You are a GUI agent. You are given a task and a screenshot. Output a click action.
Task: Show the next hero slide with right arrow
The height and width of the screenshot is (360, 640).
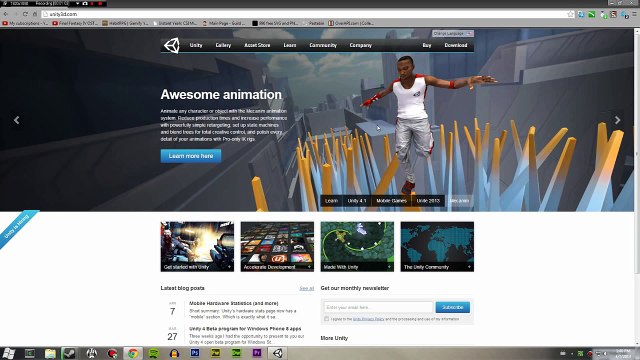[x=618, y=120]
